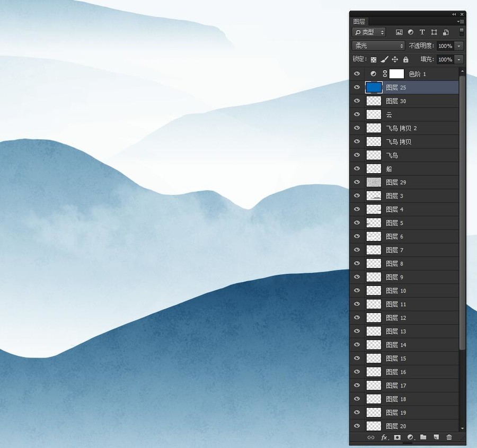Open the 柔光 blend mode dropdown
The height and width of the screenshot is (448, 477).
pos(378,46)
